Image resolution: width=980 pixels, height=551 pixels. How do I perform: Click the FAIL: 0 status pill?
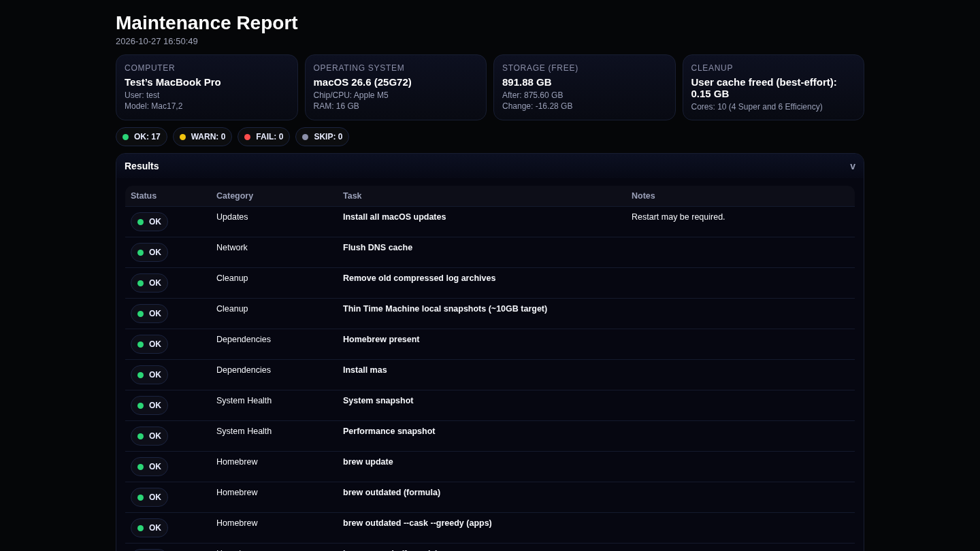click(x=263, y=137)
